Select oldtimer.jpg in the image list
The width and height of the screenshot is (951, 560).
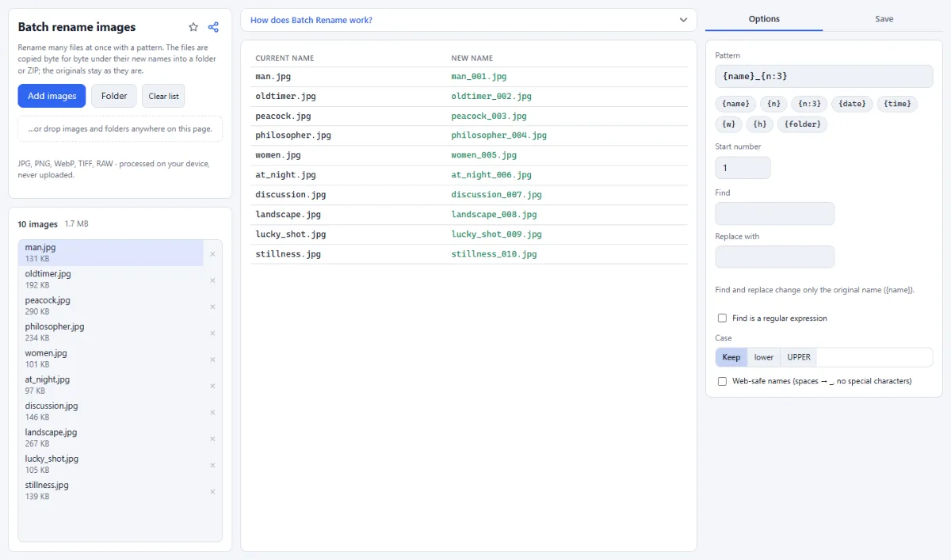click(111, 280)
